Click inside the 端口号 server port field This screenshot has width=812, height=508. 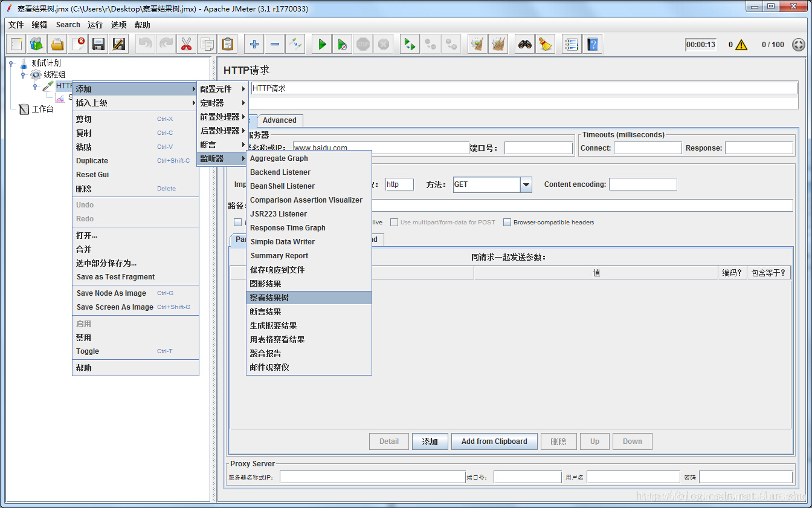pyautogui.click(x=538, y=148)
